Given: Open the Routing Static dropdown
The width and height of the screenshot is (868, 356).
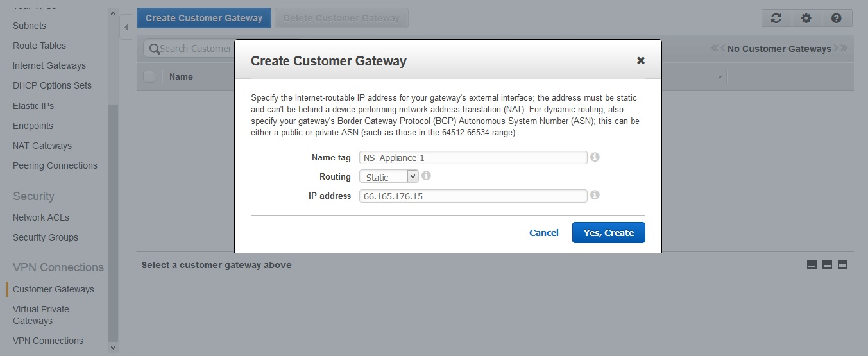Looking at the screenshot, I should (x=389, y=176).
